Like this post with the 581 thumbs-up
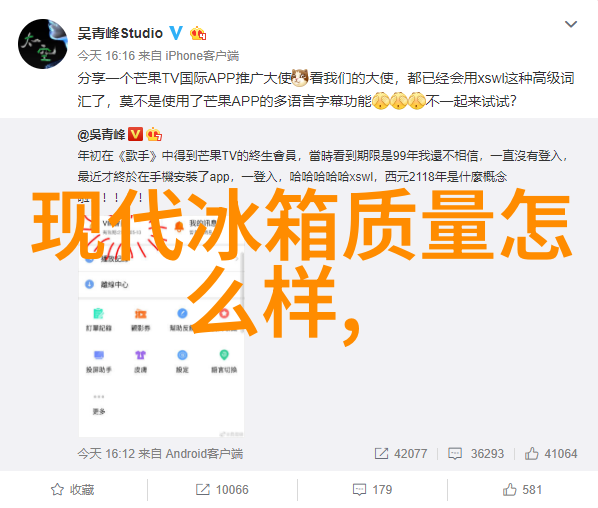The height and width of the screenshot is (508, 598). click(x=522, y=490)
